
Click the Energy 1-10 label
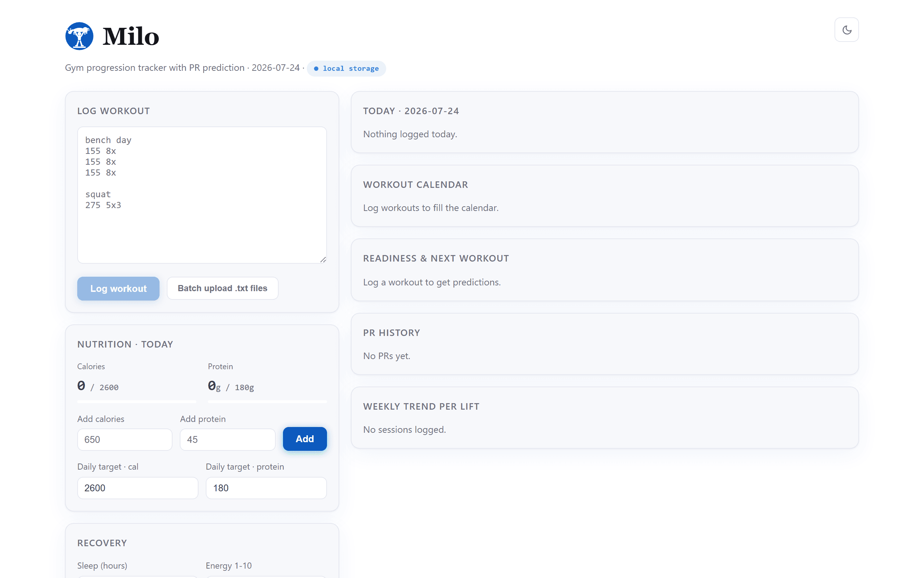228,565
